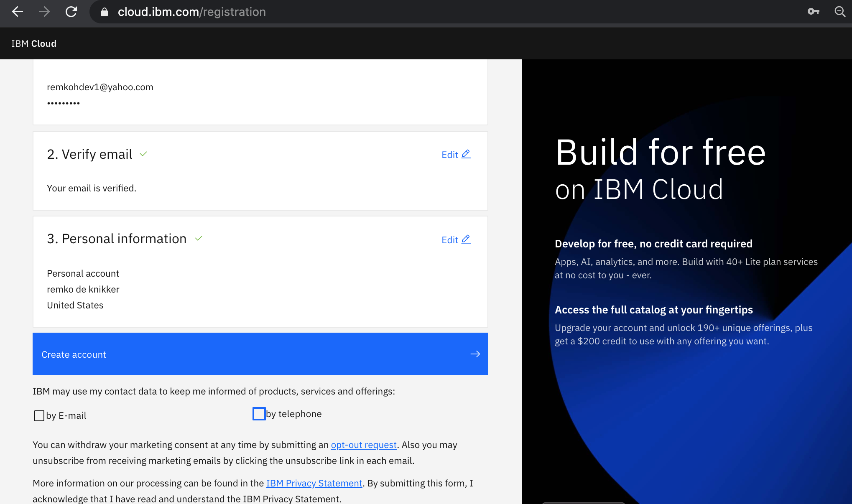Click the pencil icon next to Verify email
Screen dimensions: 852x504
pos(467,154)
